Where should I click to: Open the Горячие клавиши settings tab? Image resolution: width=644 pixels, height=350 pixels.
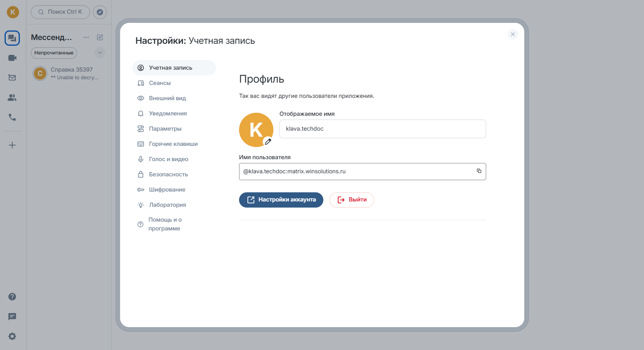174,144
